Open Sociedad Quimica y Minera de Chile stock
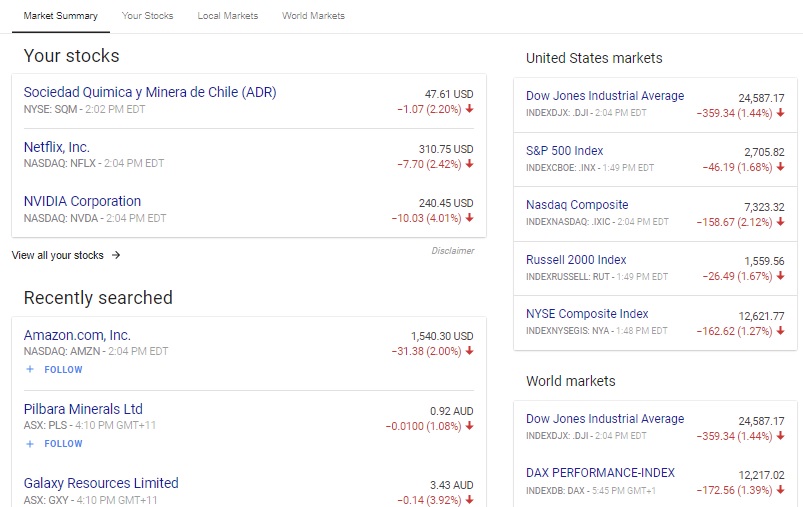The width and height of the screenshot is (803, 507). [x=150, y=92]
